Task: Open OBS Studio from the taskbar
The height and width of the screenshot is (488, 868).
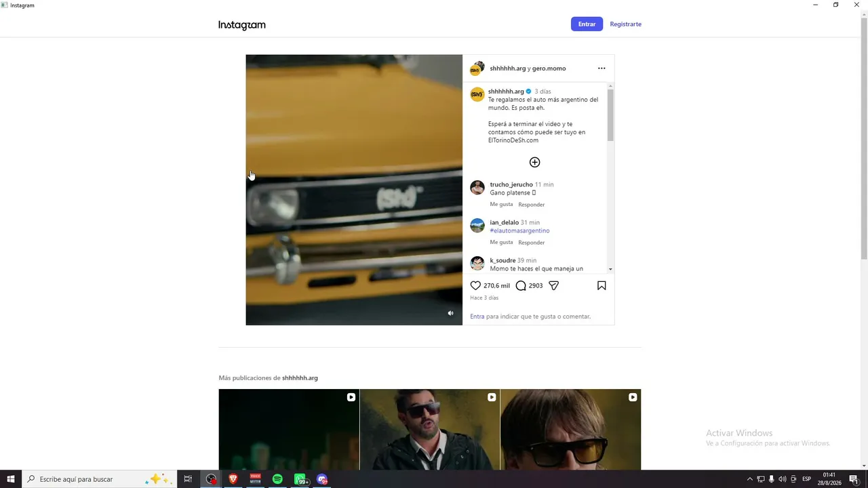Action: coord(212,479)
